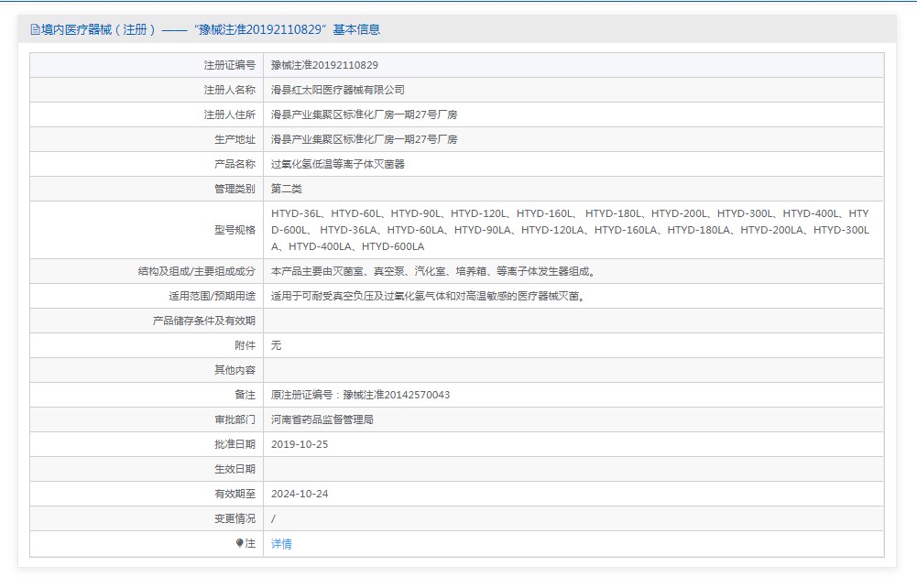Image resolution: width=917 pixels, height=588 pixels.
Task: Select the expiry date 2024-10-24
Action: (x=300, y=494)
